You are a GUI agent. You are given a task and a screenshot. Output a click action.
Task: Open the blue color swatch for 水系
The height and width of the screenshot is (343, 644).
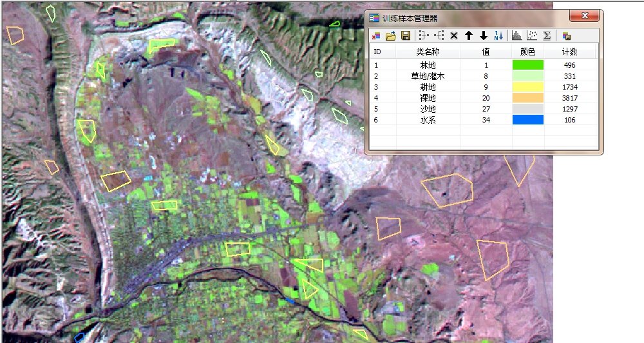528,120
